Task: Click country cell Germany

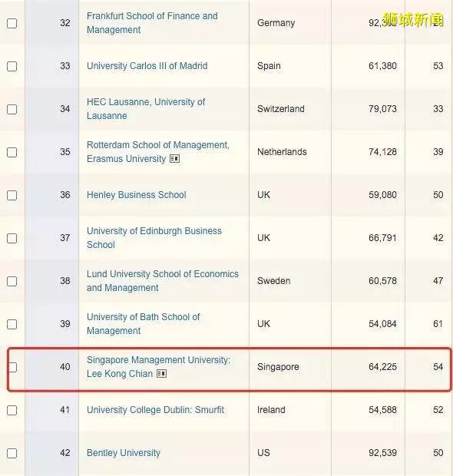Action: tap(276, 23)
